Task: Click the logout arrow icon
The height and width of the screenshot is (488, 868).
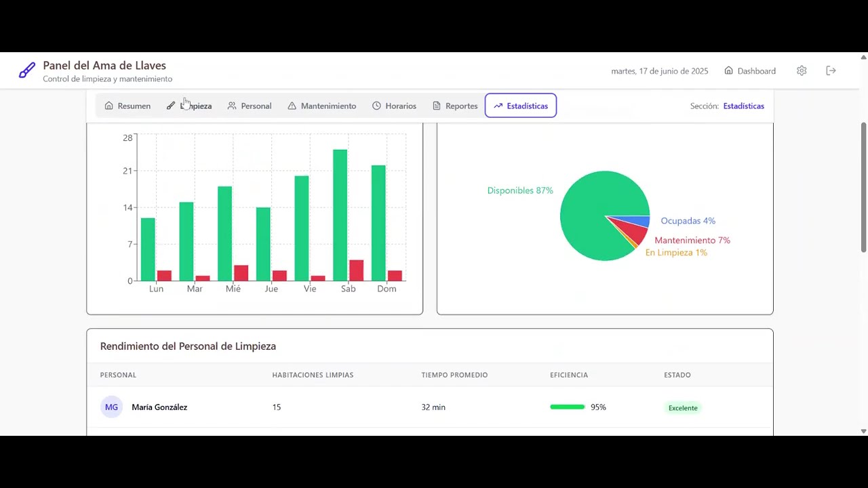Action: 831,70
